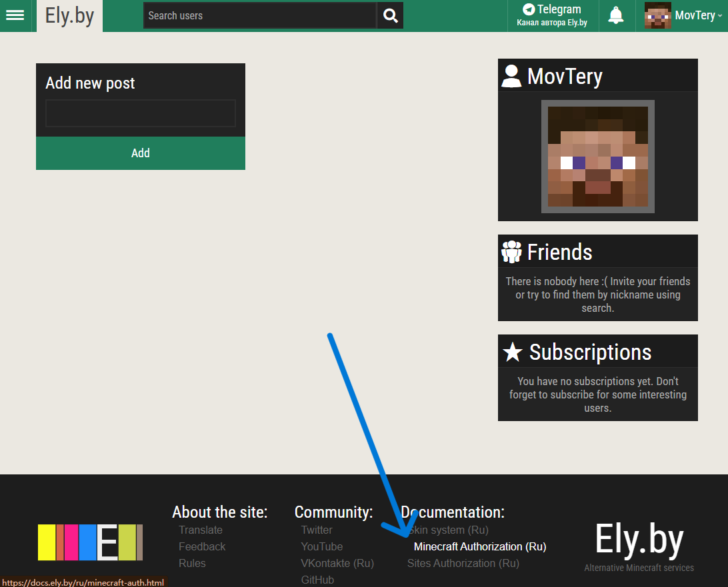Visit the YouTube community link
Viewport: 728px width, 587px height.
coord(321,546)
